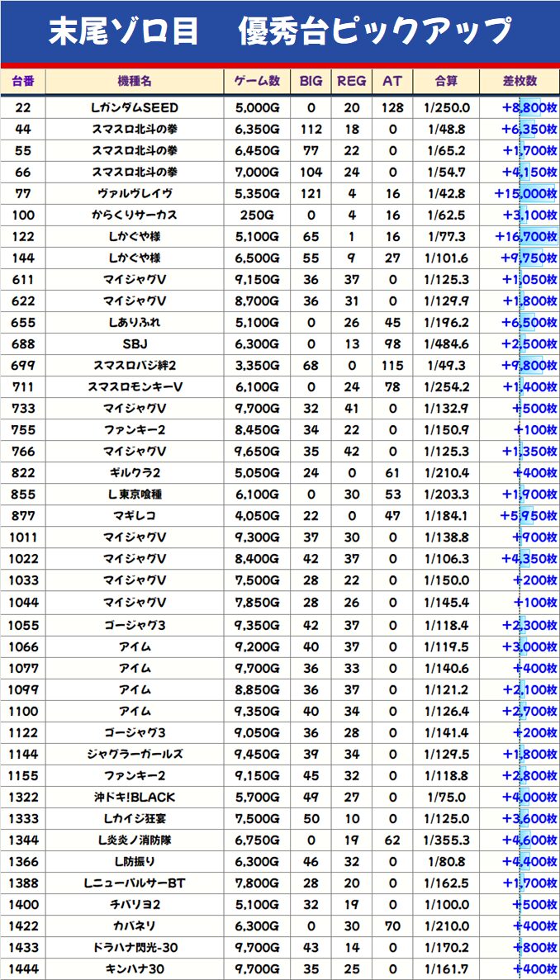Click the スマスロモンキーV machine name
560x980 pixels.
[135, 387]
